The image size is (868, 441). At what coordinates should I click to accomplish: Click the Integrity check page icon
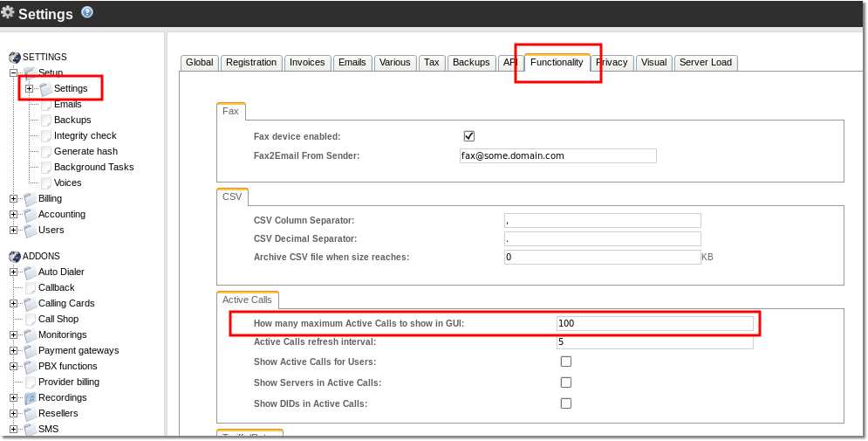pos(46,136)
